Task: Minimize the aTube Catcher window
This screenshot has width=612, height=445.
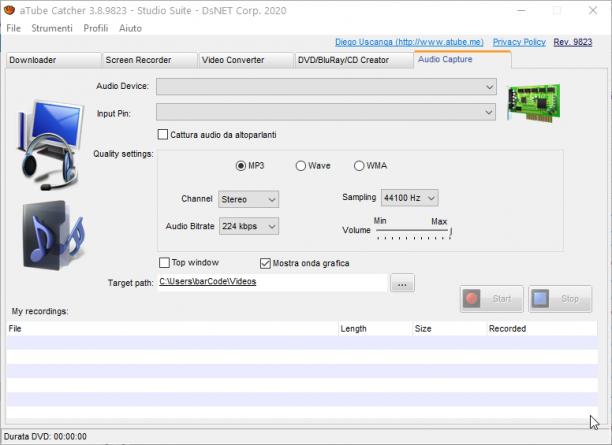Action: pos(521,11)
